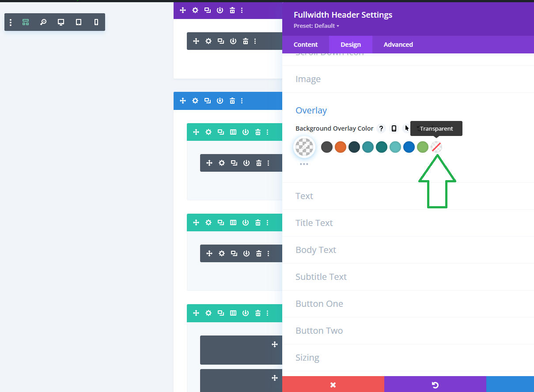
Task: Toggle hover state cursor icon for overlay color
Action: coord(407,128)
